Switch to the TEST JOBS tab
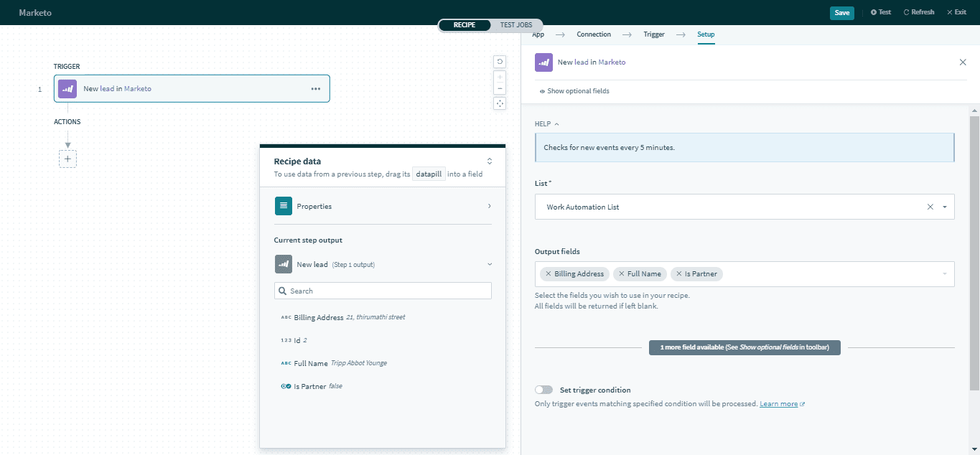Viewport: 980px width, 455px height. (517, 25)
